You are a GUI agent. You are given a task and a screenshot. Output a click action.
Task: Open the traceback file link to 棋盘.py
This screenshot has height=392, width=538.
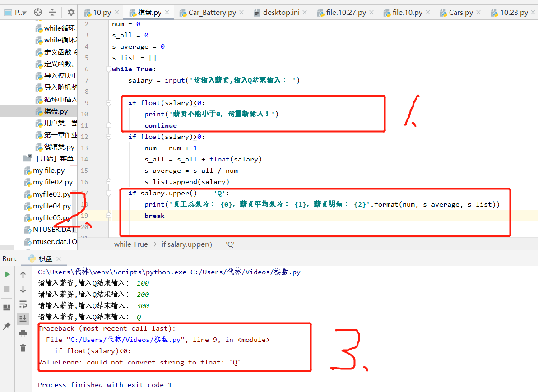point(125,340)
